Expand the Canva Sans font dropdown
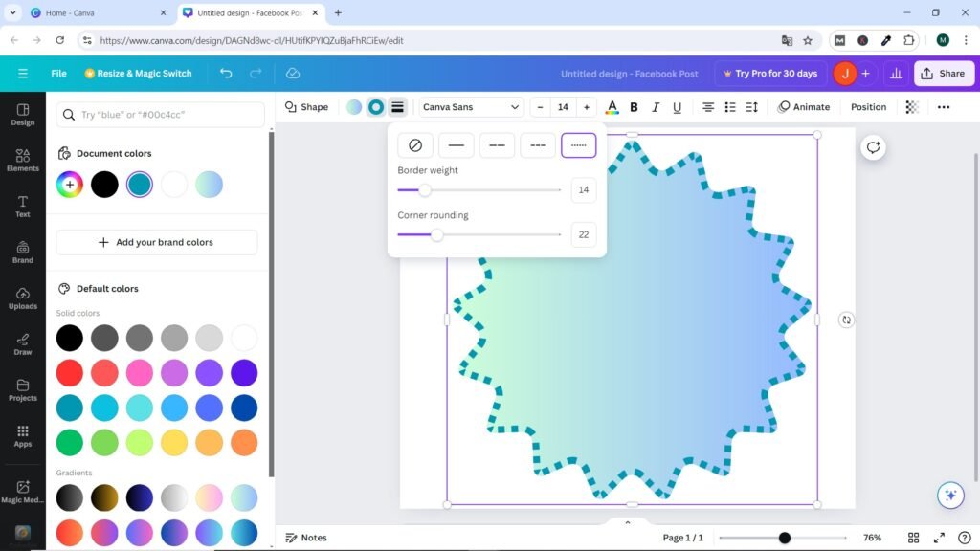Image resolution: width=980 pixels, height=551 pixels. pyautogui.click(x=472, y=107)
